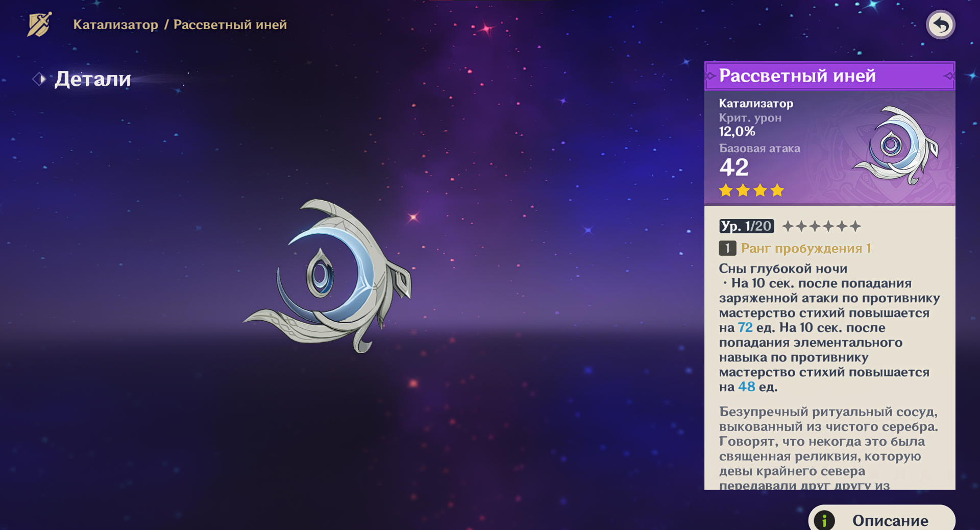Click the Рассветный иней card title
Image resolution: width=980 pixels, height=530 pixels.
tap(797, 76)
